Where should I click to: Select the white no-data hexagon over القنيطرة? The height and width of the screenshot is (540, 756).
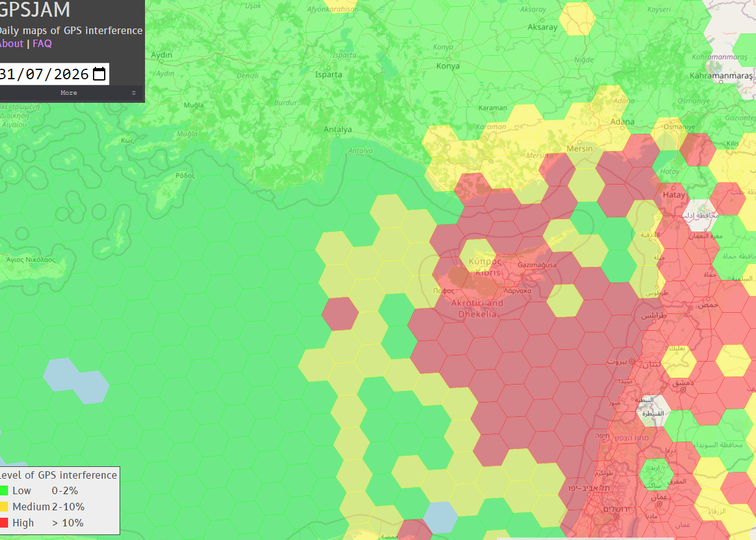click(x=654, y=411)
